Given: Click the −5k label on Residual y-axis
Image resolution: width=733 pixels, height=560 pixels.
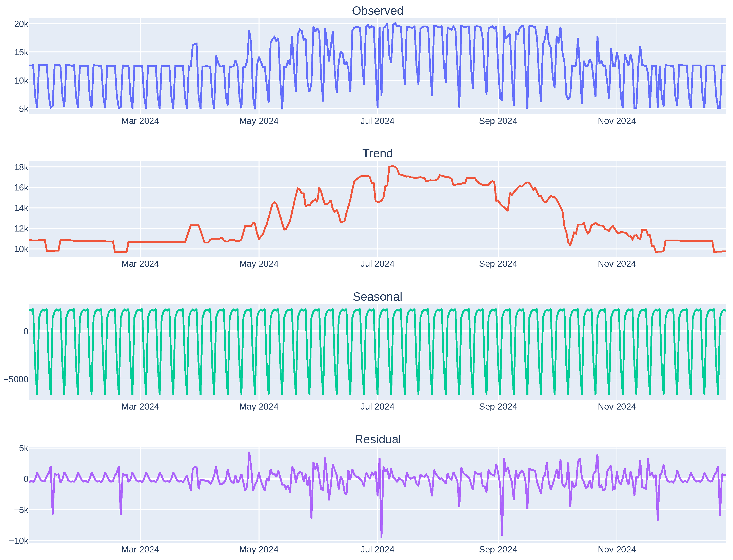Looking at the screenshot, I should click(x=21, y=510).
